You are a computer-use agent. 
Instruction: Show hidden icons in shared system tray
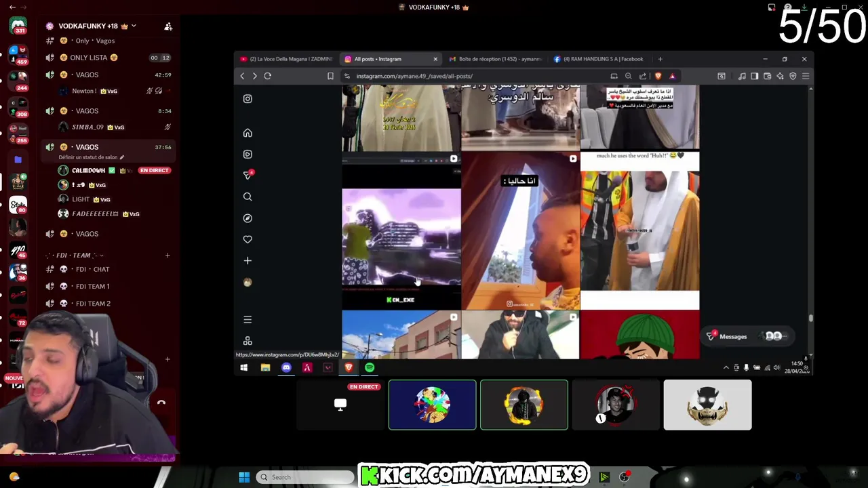click(726, 367)
